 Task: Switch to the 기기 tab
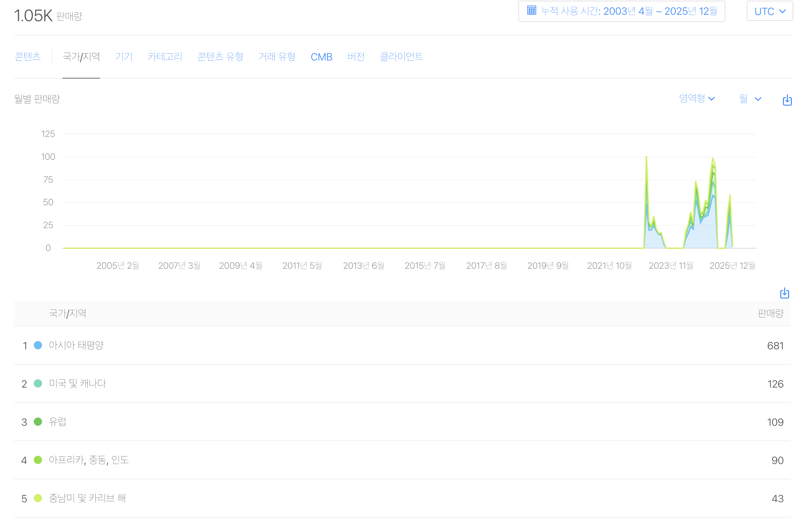(124, 57)
